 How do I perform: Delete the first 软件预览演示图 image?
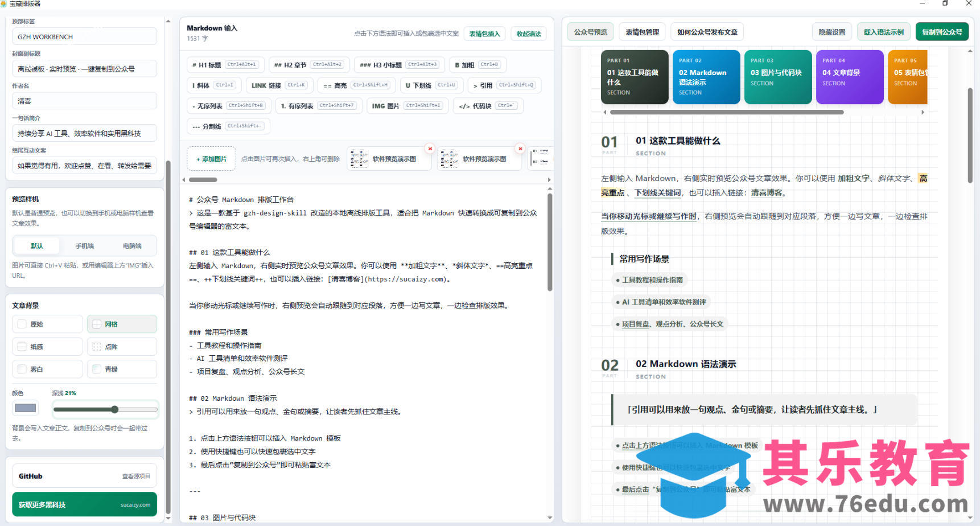pyautogui.click(x=430, y=149)
